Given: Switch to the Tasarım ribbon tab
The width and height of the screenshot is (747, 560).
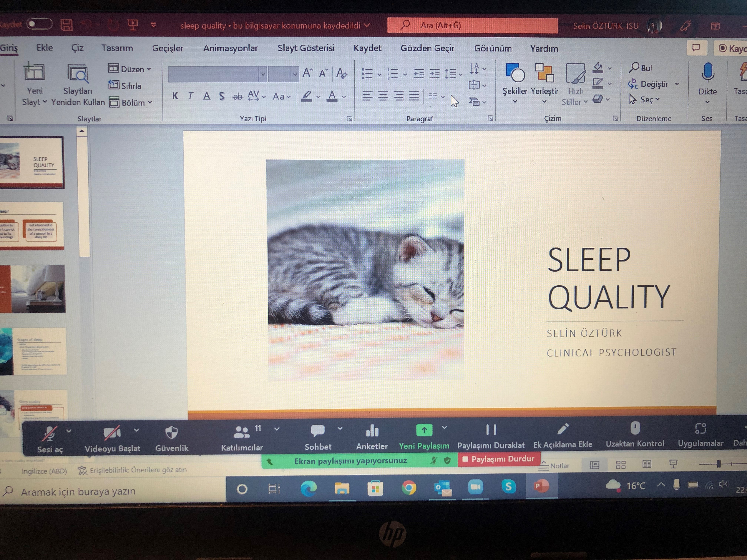Looking at the screenshot, I should (x=117, y=48).
